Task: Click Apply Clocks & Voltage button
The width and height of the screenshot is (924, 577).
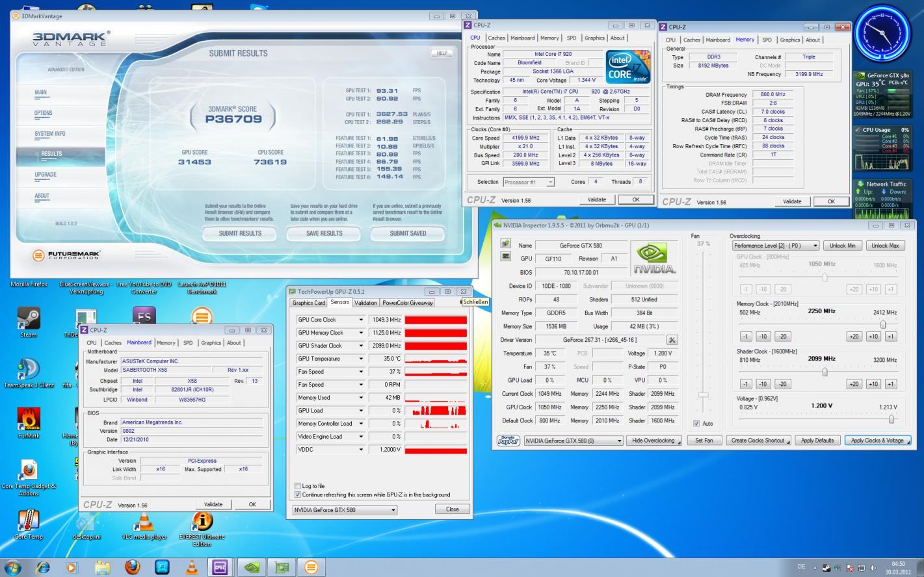Action: tap(877, 441)
